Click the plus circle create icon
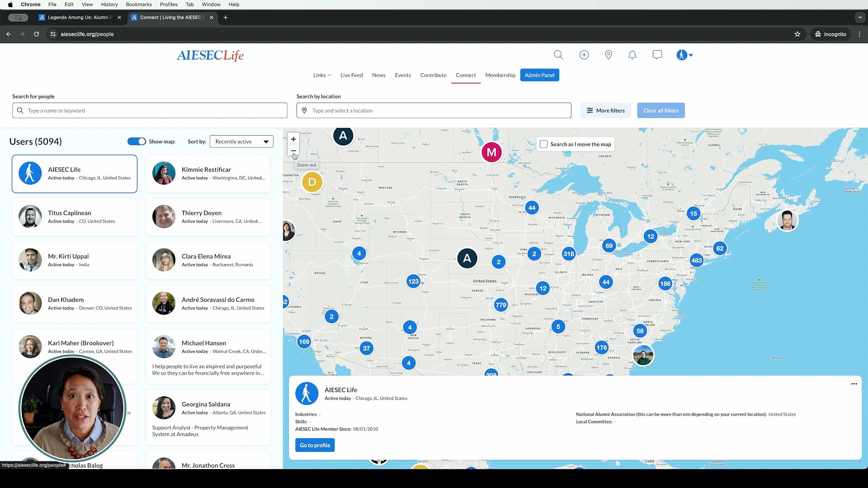 [584, 55]
